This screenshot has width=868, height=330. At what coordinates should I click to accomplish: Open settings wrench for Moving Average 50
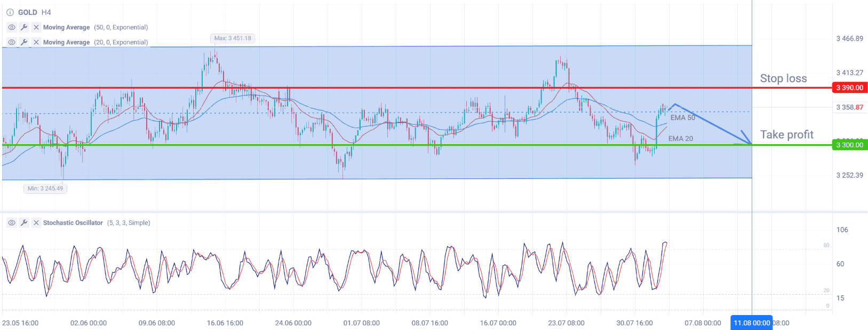click(24, 27)
